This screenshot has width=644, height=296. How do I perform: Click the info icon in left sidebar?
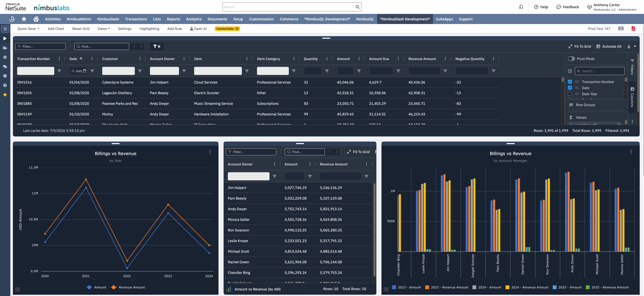pos(5,76)
